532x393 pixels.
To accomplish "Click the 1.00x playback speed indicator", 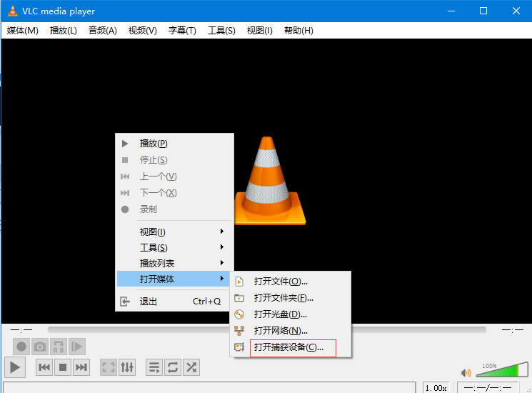I will pyautogui.click(x=436, y=388).
